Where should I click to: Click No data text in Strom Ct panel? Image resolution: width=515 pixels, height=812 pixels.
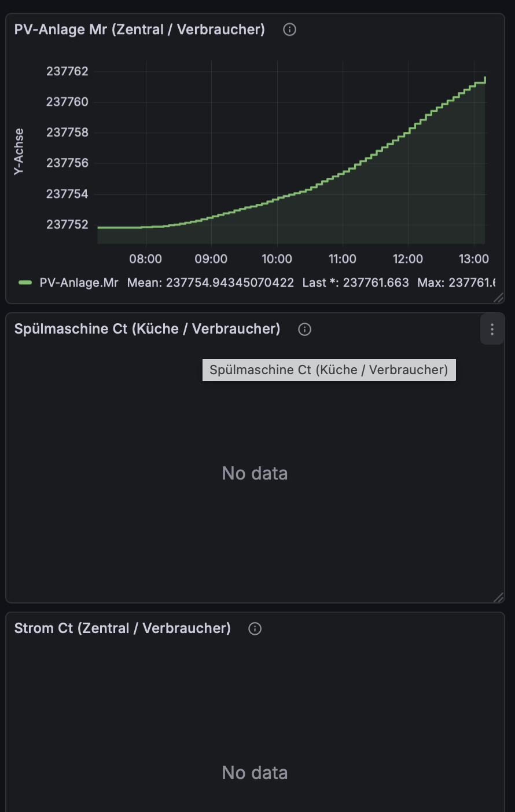point(255,773)
